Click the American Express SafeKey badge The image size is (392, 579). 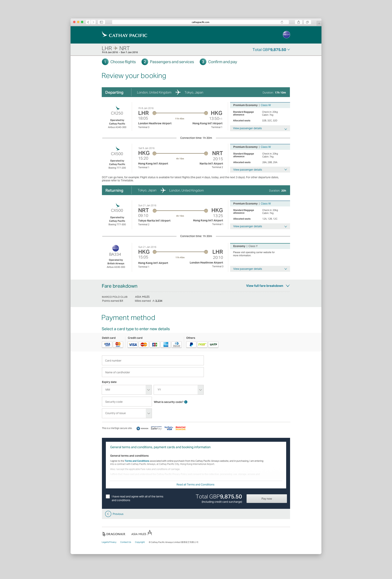click(x=156, y=428)
